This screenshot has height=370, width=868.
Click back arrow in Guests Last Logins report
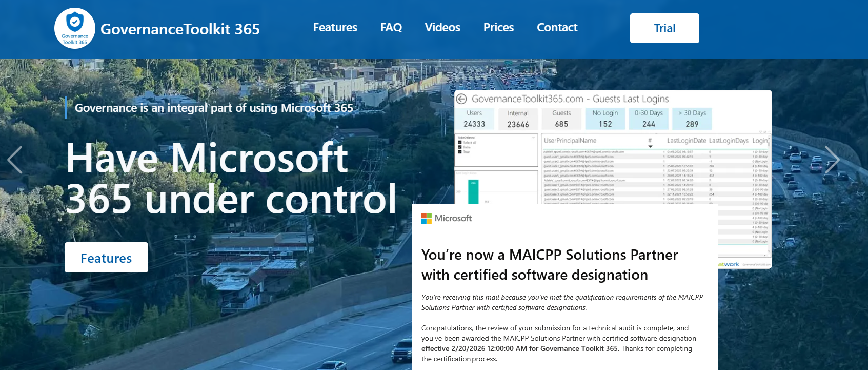click(x=461, y=99)
